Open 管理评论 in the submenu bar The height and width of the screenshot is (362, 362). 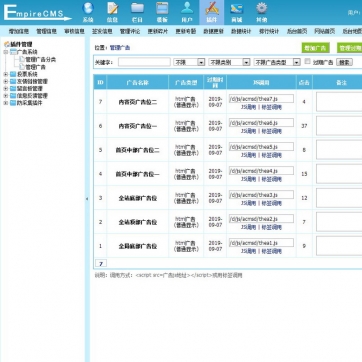pos(130,31)
